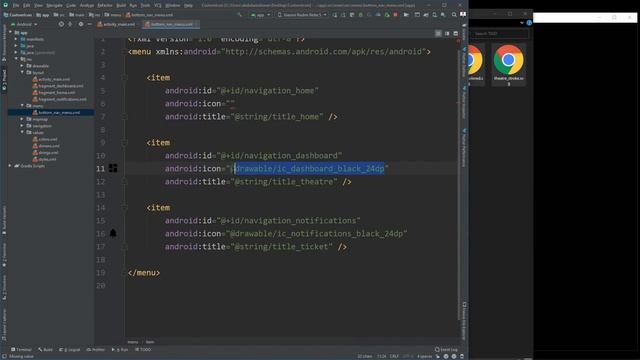The image size is (640, 360).
Task: Click the app breadcrumb in navigation bar
Action: point(42,15)
